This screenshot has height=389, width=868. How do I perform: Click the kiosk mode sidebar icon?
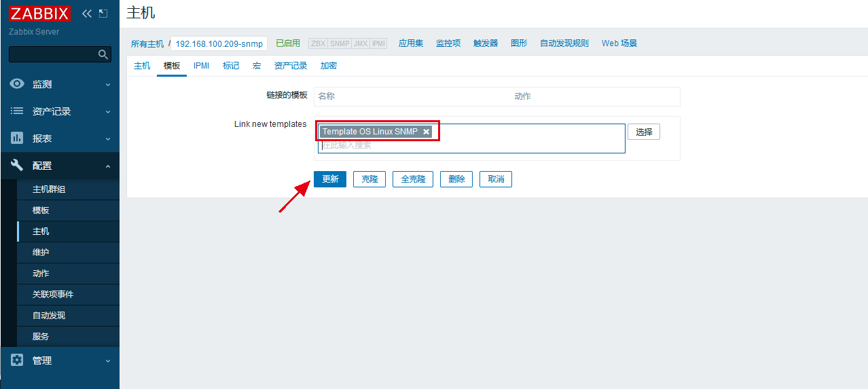(x=103, y=14)
